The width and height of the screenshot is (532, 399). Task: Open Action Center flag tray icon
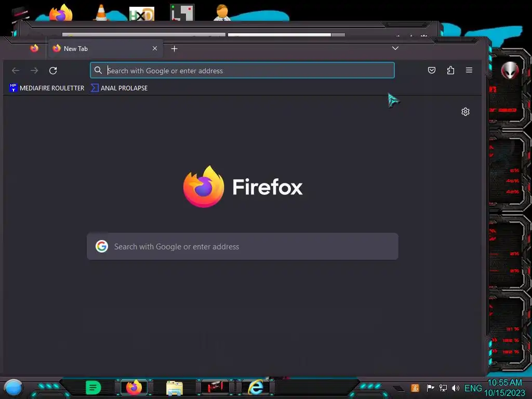click(x=430, y=388)
